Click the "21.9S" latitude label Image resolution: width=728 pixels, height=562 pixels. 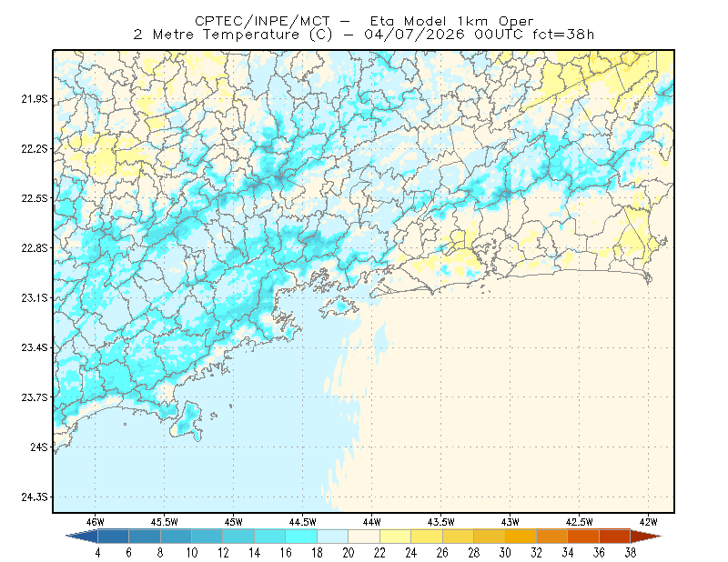click(x=35, y=98)
